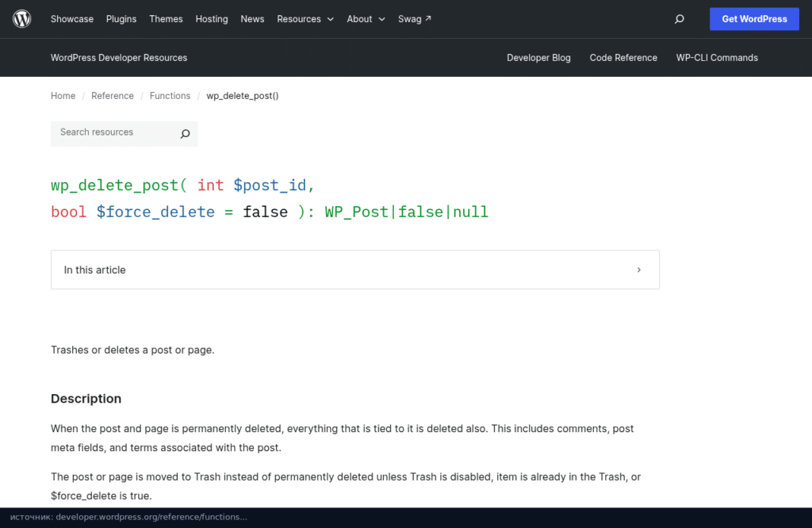Click the $post_id parameter in the signature
Screen dimensions: 812x528
(270, 186)
